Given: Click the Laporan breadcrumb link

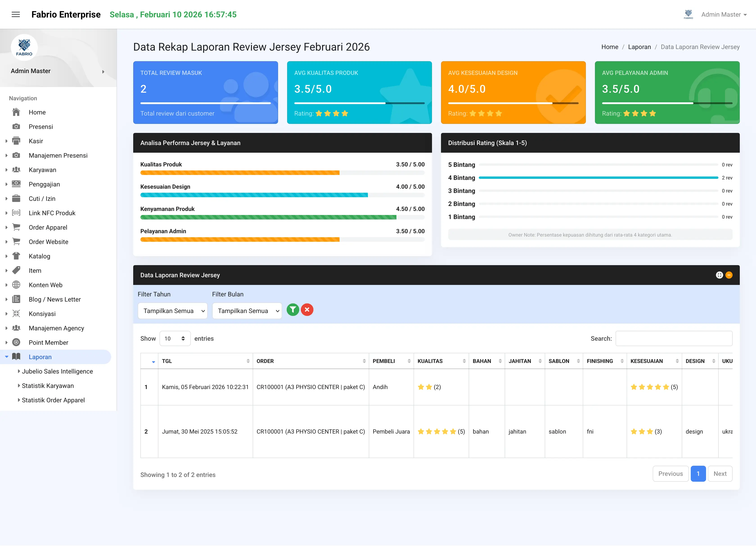Looking at the screenshot, I should coord(639,47).
